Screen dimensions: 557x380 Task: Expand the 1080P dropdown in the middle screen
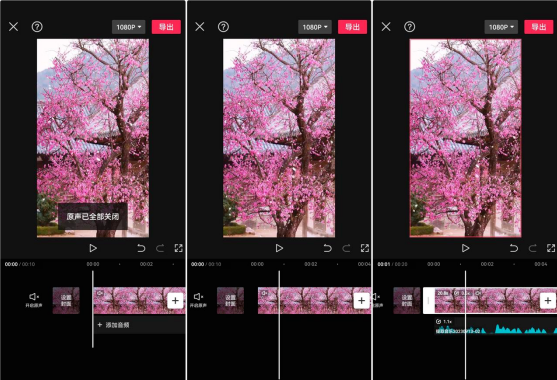[x=315, y=27]
